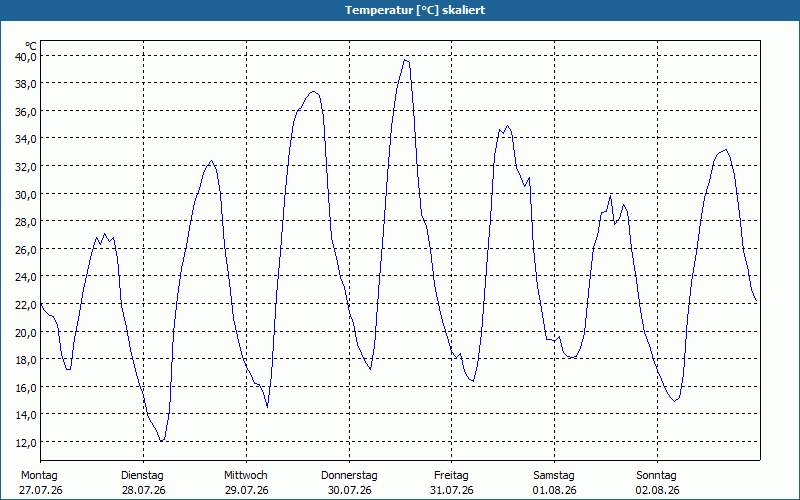
Task: Click the title 'Temperatur [°C] skaliert'
Action: tap(415, 10)
